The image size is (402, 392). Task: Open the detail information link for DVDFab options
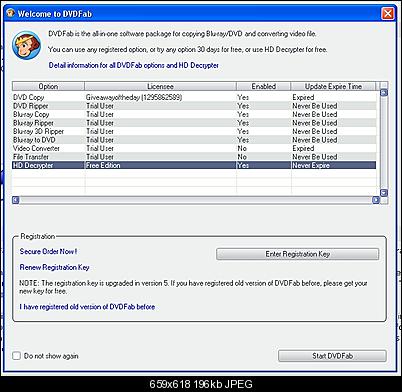133,65
